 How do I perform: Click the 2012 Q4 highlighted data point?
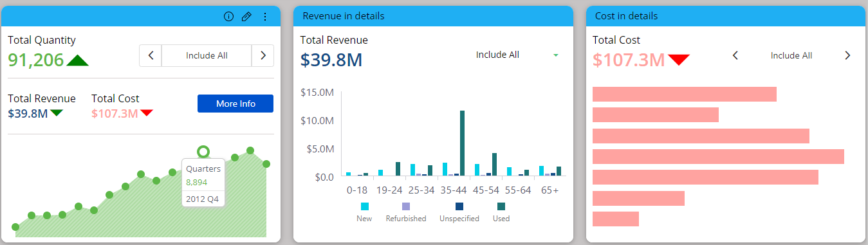203,152
